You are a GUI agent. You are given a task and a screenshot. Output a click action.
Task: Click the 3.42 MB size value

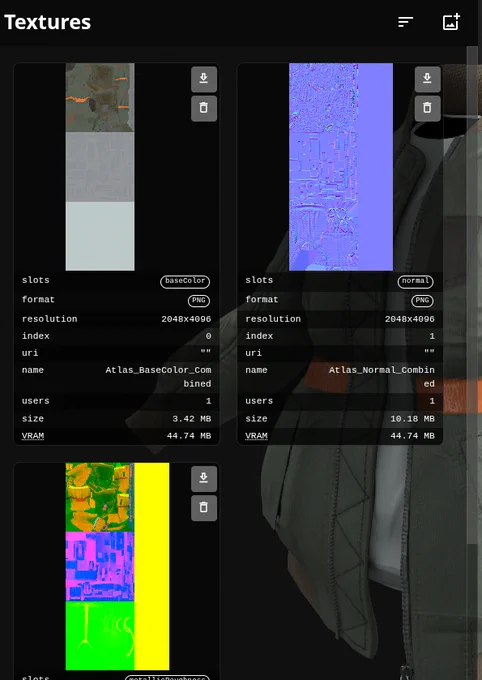[191, 419]
